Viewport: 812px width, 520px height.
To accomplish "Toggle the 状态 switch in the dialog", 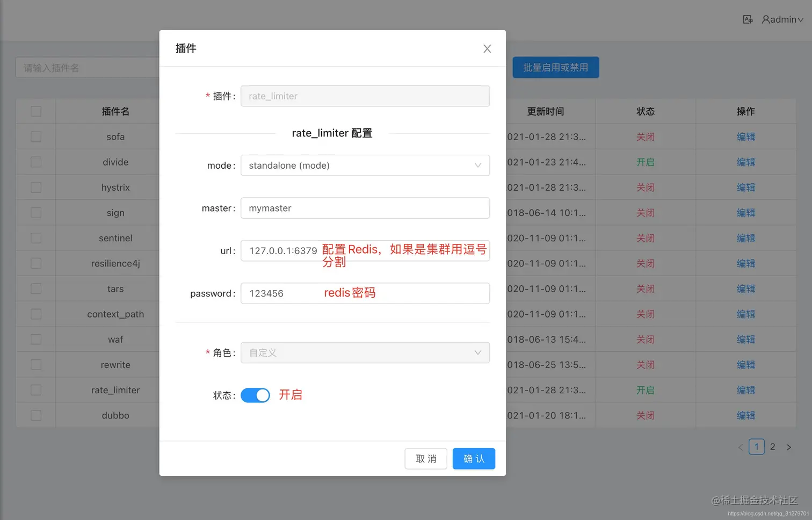I will [x=255, y=395].
